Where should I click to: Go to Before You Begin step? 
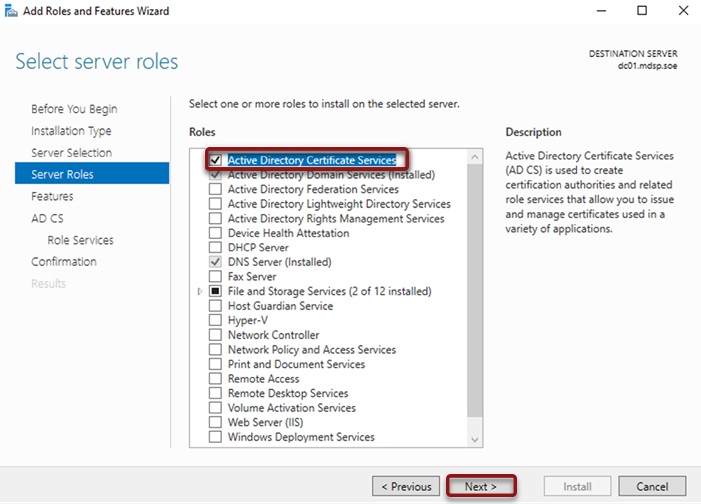[74, 109]
